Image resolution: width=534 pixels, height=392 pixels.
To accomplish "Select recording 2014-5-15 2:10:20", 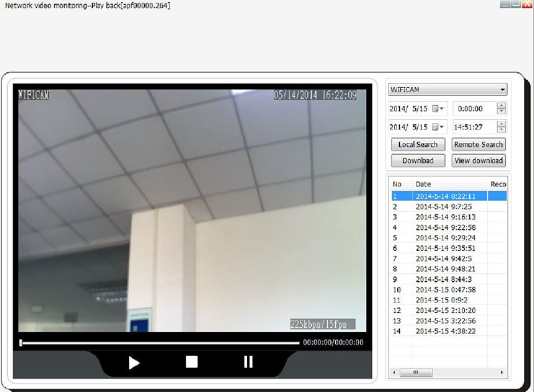I will pyautogui.click(x=448, y=311).
